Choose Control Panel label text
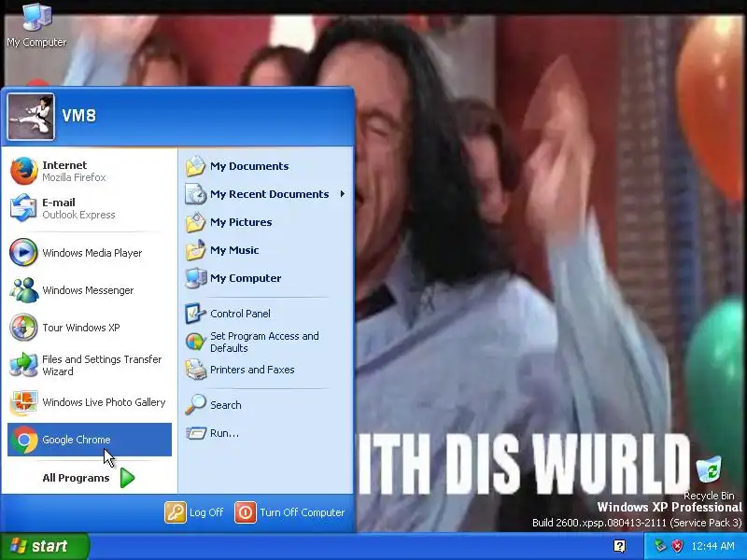 tap(240, 314)
